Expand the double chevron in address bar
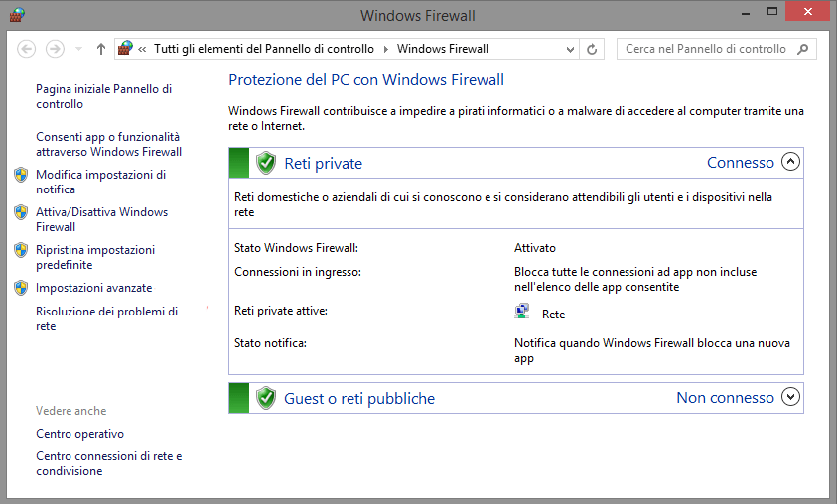This screenshot has height=504, width=837. pyautogui.click(x=142, y=49)
